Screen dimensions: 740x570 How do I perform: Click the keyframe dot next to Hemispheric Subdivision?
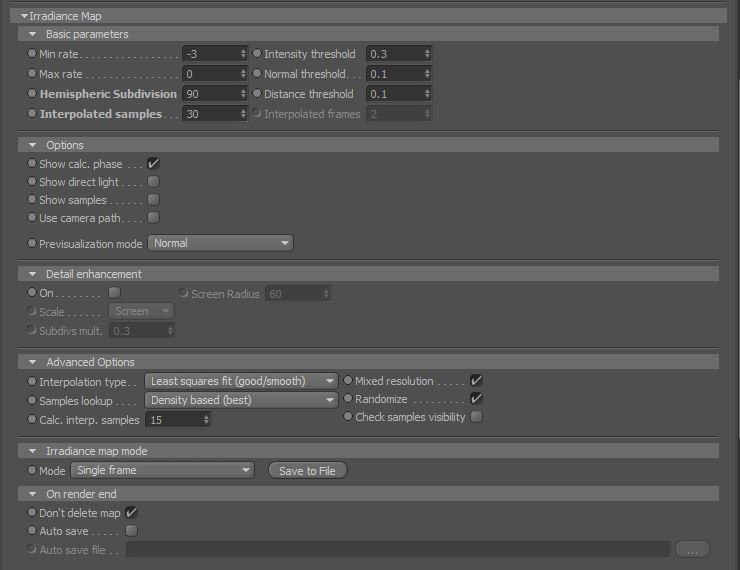click(x=32, y=93)
